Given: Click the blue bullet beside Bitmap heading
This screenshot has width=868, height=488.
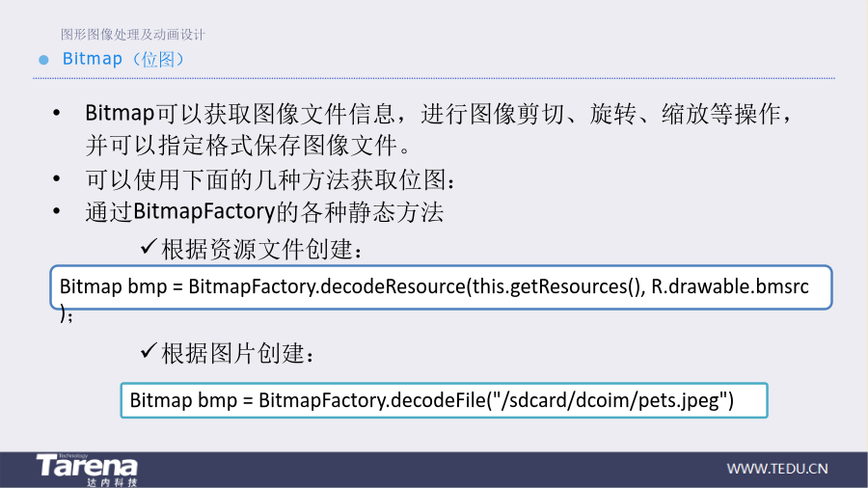Looking at the screenshot, I should 43,60.
